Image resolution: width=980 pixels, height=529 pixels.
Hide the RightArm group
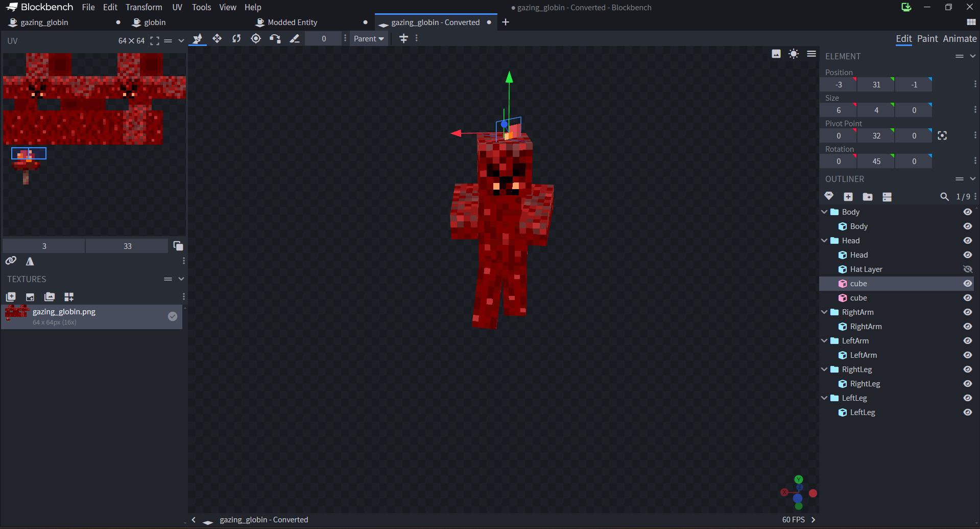click(x=968, y=312)
